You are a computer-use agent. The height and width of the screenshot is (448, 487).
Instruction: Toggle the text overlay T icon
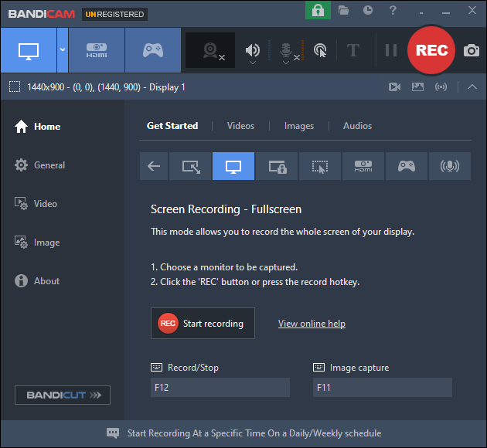pyautogui.click(x=353, y=50)
